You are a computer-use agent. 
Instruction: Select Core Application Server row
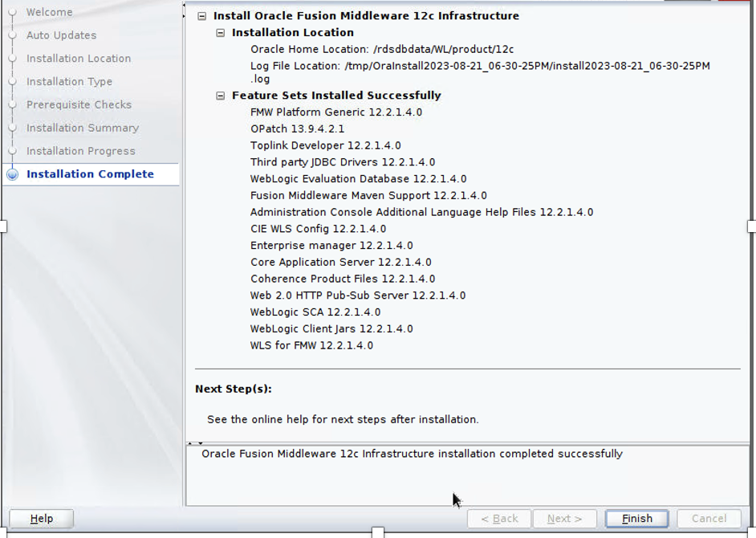pyautogui.click(x=341, y=262)
